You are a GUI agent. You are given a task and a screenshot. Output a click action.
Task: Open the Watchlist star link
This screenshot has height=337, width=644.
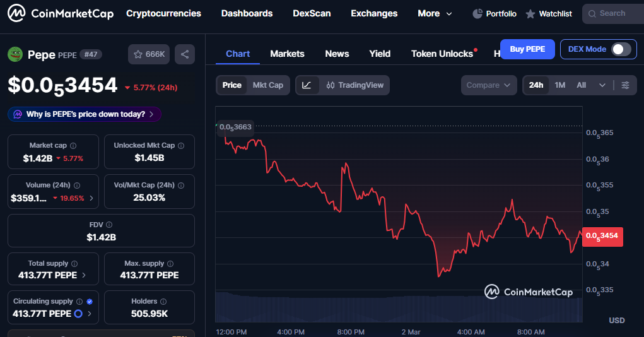549,13
